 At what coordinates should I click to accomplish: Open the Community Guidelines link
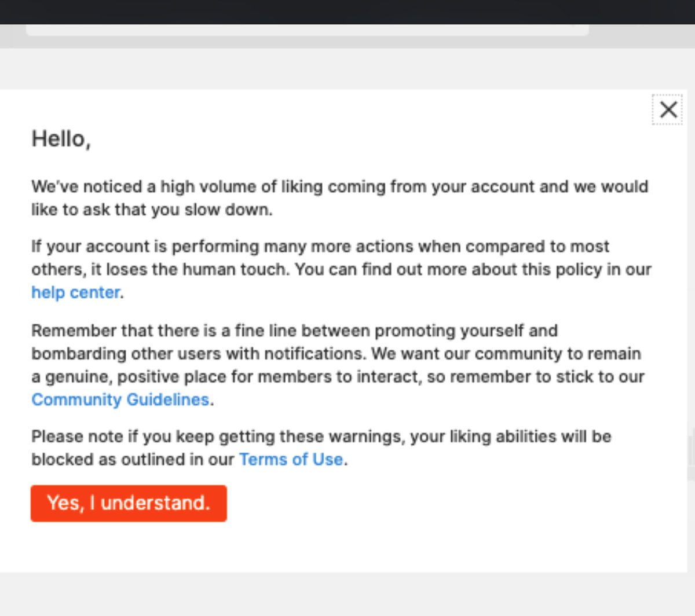coord(120,399)
